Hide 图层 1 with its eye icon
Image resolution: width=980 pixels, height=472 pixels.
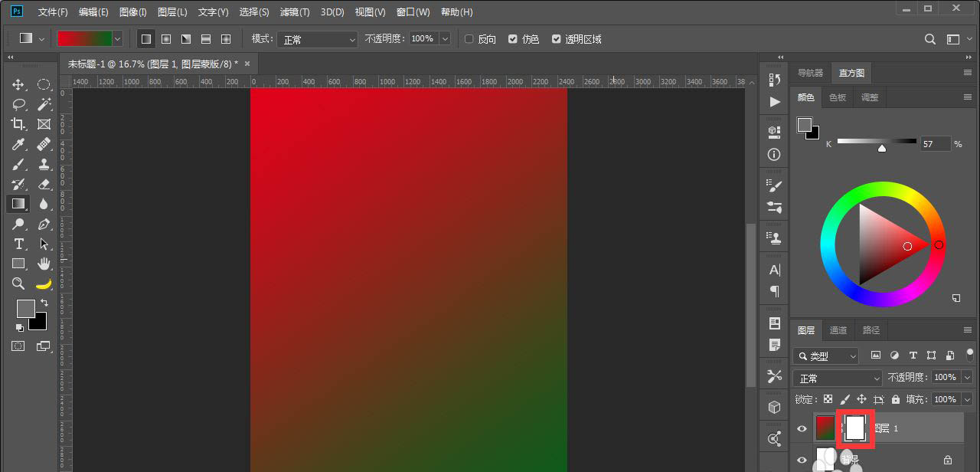click(x=802, y=428)
